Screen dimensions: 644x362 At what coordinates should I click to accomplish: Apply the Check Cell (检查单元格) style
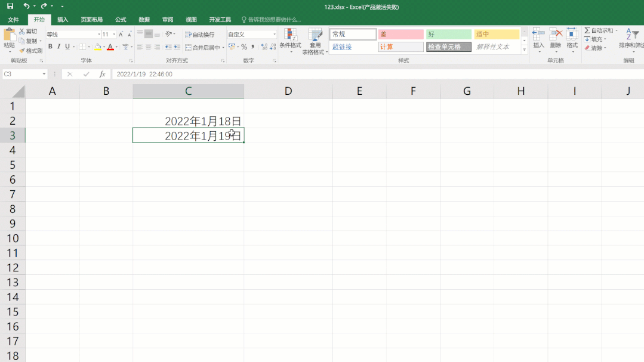[x=448, y=47]
